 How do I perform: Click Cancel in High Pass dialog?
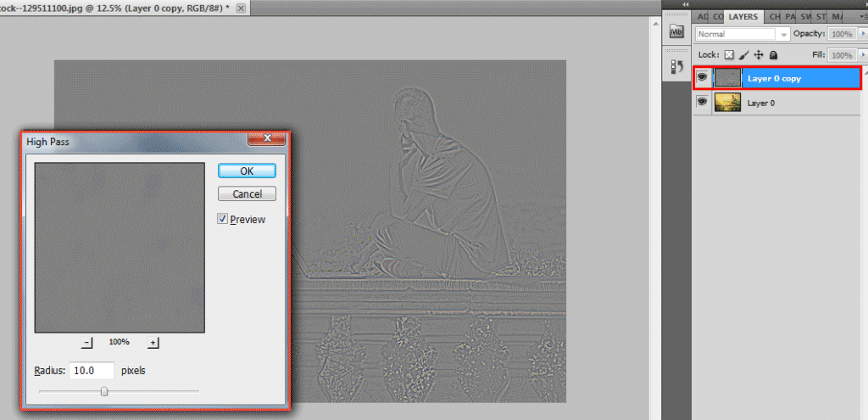point(247,194)
